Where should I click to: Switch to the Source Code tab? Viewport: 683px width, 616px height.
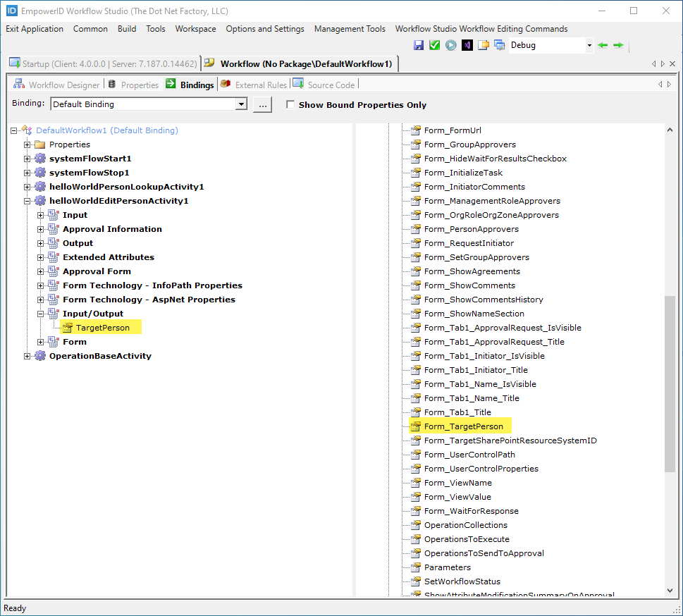(331, 85)
